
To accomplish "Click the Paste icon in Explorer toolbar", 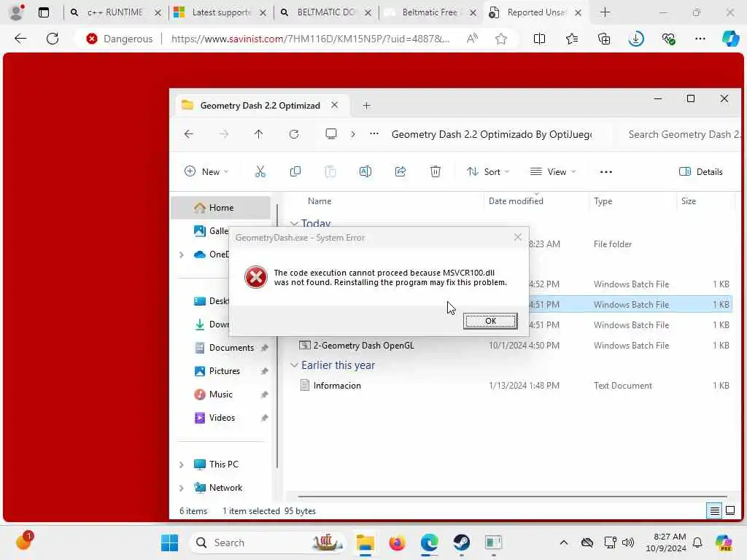I will [330, 171].
